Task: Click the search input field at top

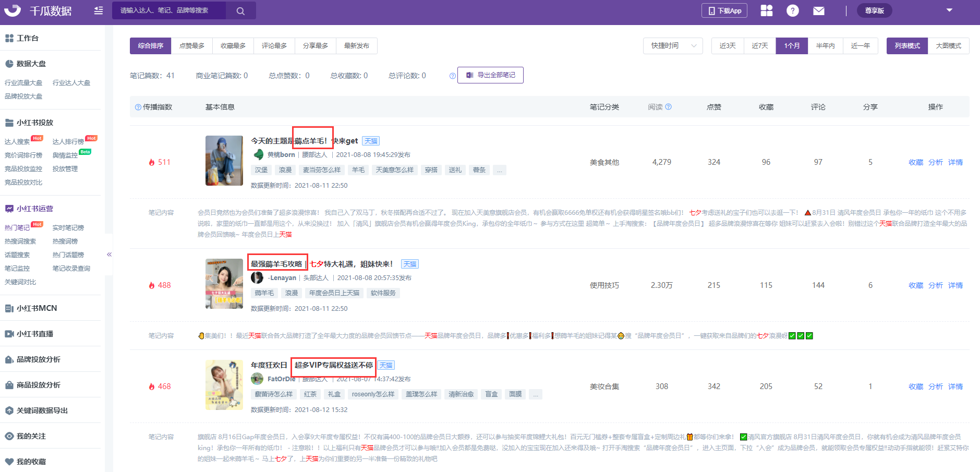Action: pos(167,10)
